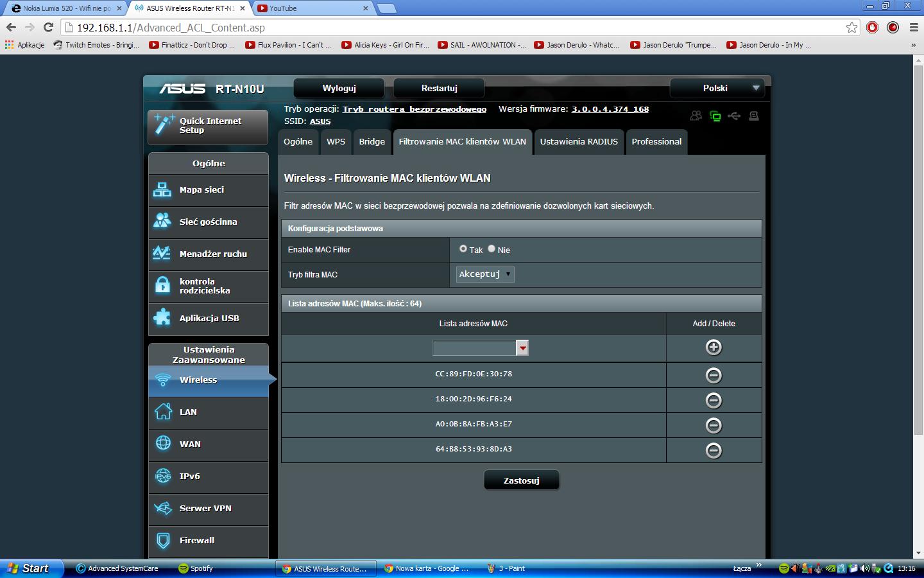
Task: Open Aplikacja USB section
Action: point(208,319)
